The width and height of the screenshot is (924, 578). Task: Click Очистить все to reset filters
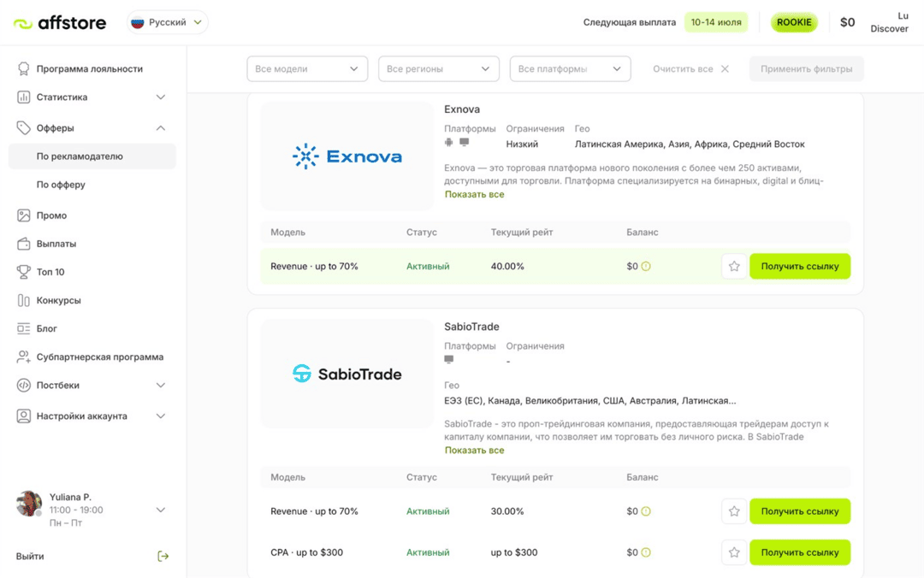(690, 69)
